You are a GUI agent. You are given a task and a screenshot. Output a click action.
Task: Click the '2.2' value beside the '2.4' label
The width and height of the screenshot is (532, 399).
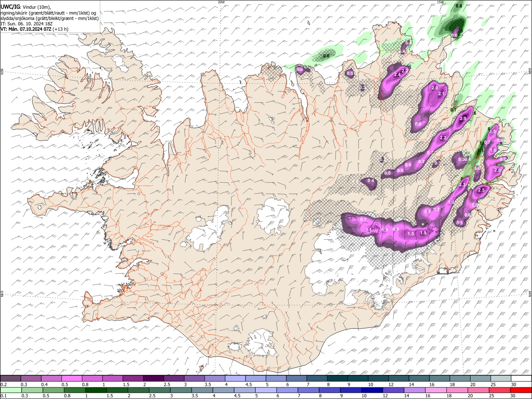pyautogui.click(x=404, y=71)
